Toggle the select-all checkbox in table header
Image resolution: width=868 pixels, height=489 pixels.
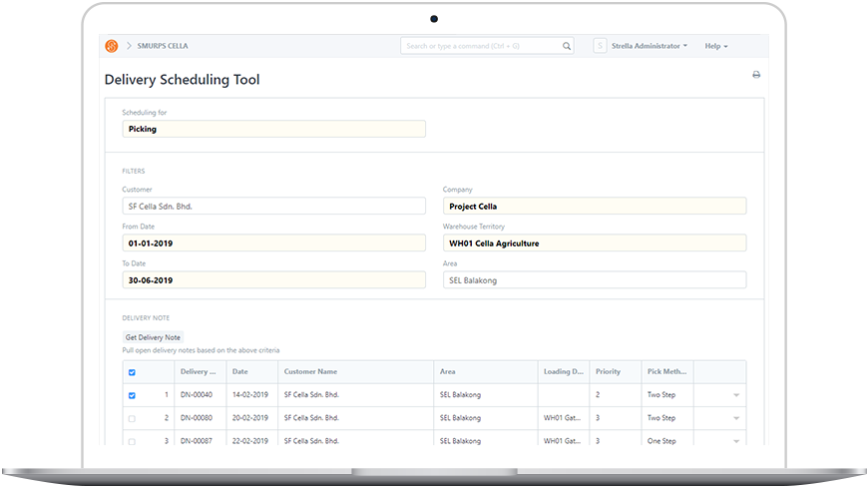click(132, 372)
